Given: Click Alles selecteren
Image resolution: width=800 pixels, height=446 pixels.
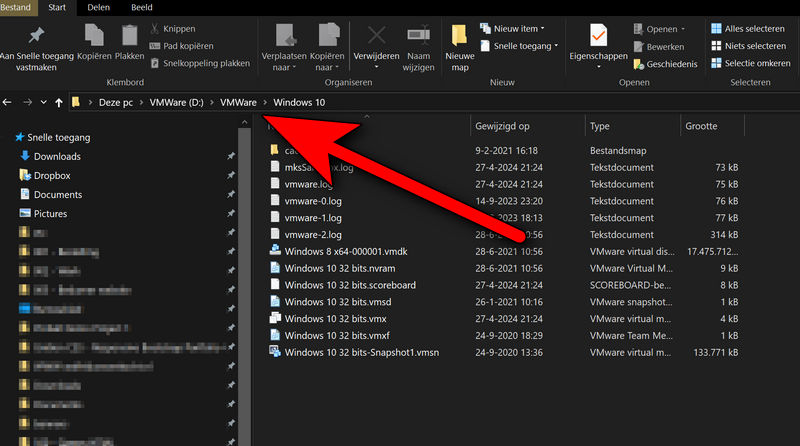Looking at the screenshot, I should click(748, 29).
